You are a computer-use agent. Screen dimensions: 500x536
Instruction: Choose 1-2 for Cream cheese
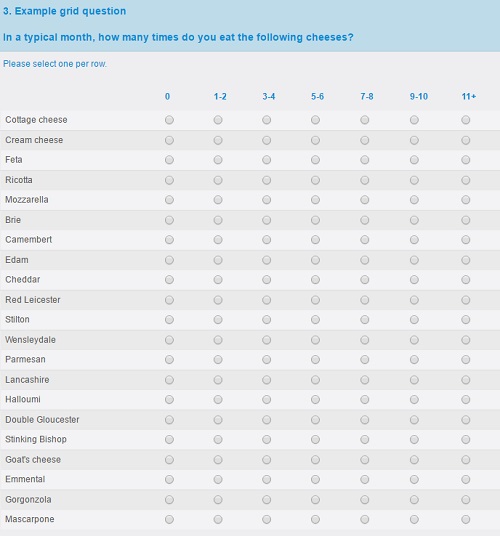coord(218,140)
